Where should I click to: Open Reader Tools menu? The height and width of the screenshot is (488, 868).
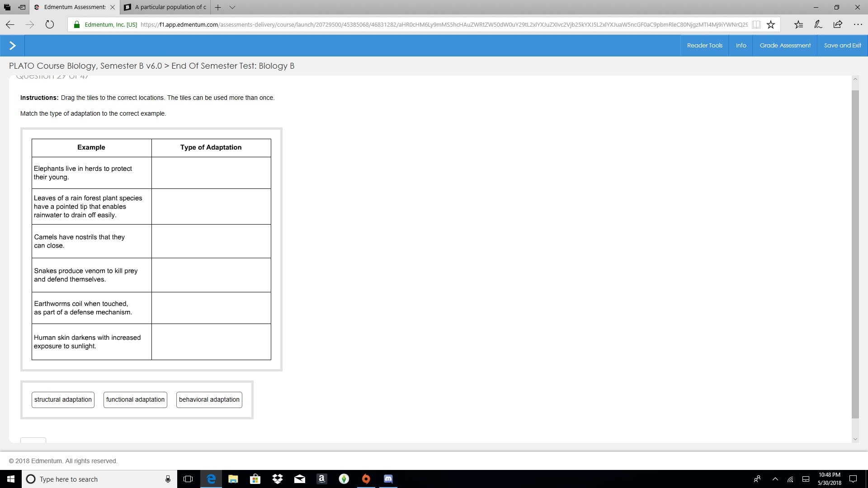[x=704, y=46]
